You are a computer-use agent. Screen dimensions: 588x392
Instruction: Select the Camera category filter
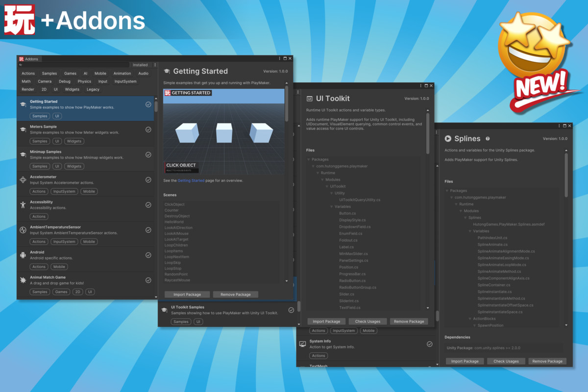tap(45, 81)
